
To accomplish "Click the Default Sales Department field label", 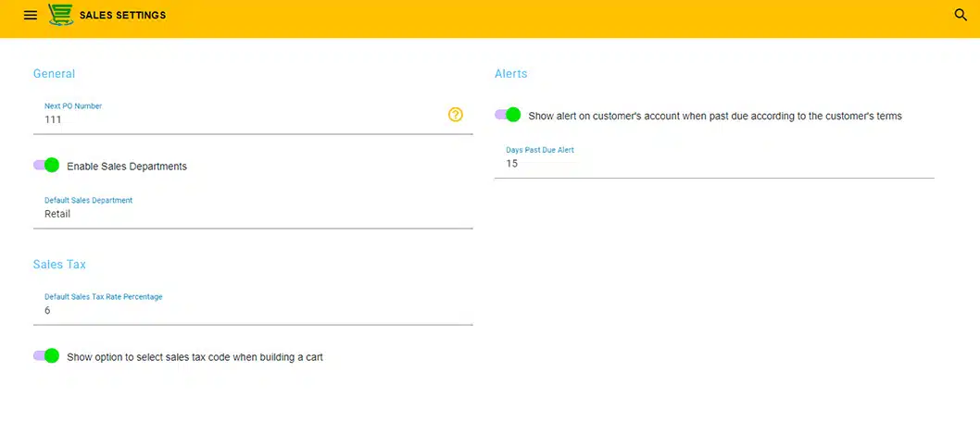I will click(88, 200).
